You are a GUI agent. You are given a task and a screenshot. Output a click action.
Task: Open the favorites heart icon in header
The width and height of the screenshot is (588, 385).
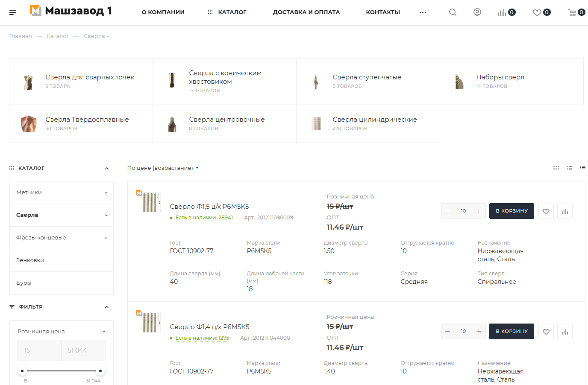537,13
